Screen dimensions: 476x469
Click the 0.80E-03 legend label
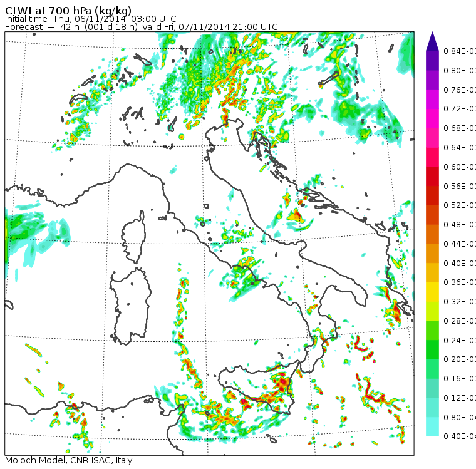click(460, 70)
